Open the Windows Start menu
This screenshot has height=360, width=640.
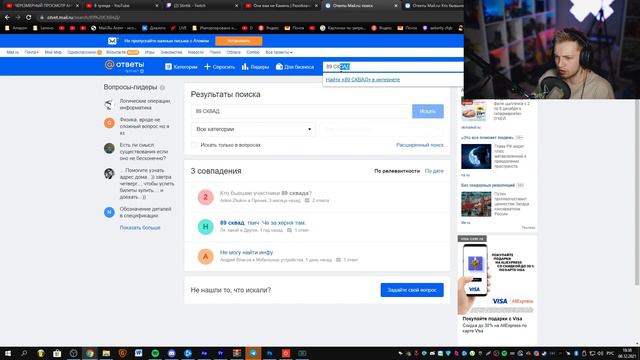tap(8, 353)
